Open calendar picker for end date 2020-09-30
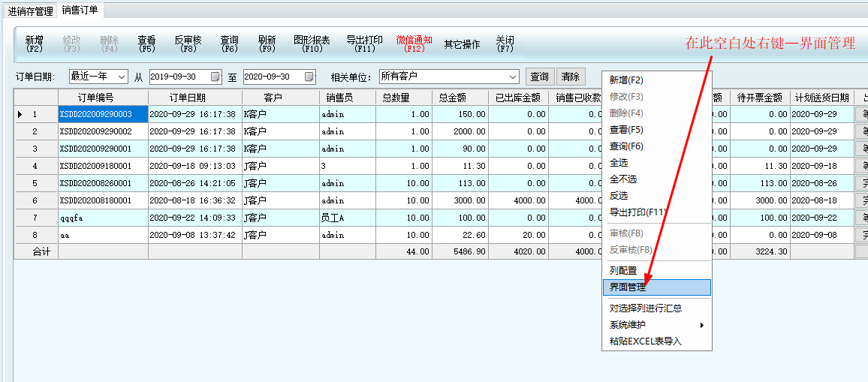Image resolution: width=868 pixels, height=382 pixels. coord(309,77)
